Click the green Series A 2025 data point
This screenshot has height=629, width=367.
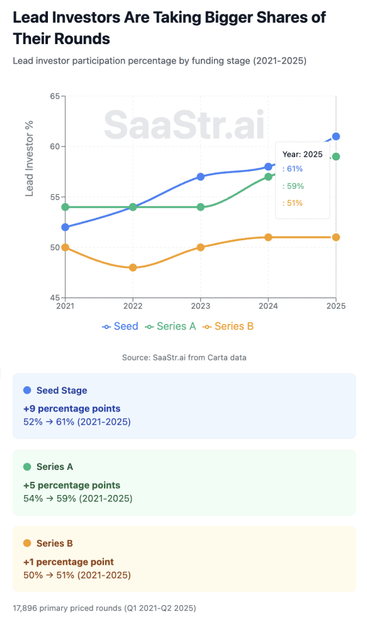tap(336, 156)
